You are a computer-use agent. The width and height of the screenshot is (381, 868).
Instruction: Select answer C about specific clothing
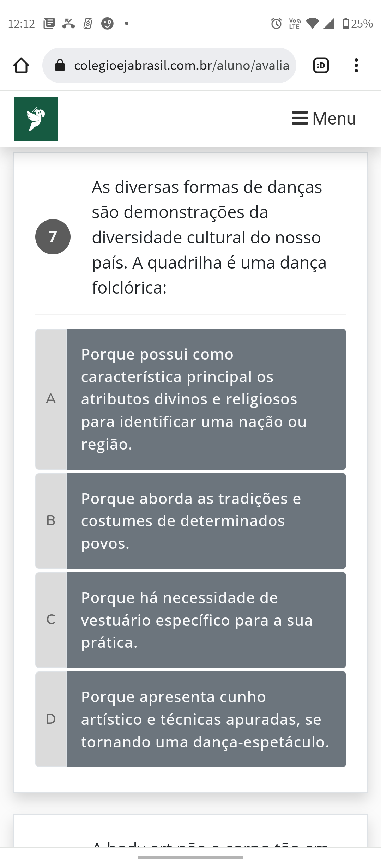[206, 620]
